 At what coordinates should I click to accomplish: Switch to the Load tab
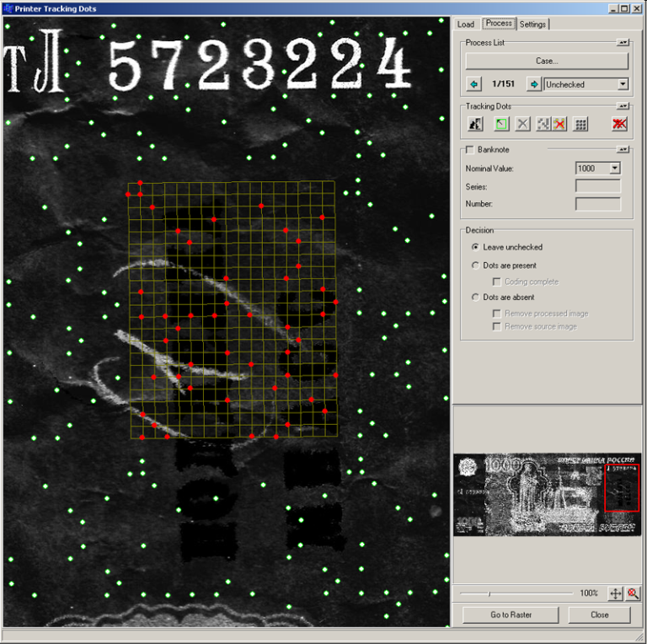466,24
